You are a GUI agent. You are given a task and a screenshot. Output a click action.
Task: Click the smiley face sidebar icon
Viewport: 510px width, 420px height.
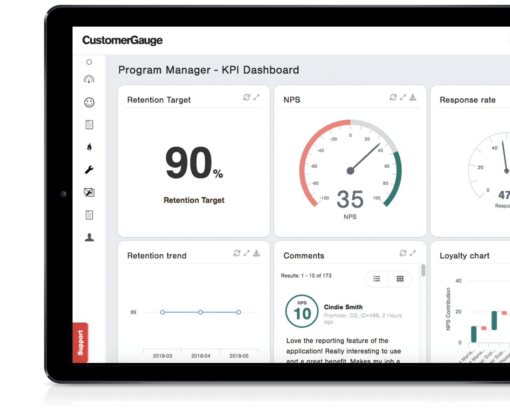[89, 102]
